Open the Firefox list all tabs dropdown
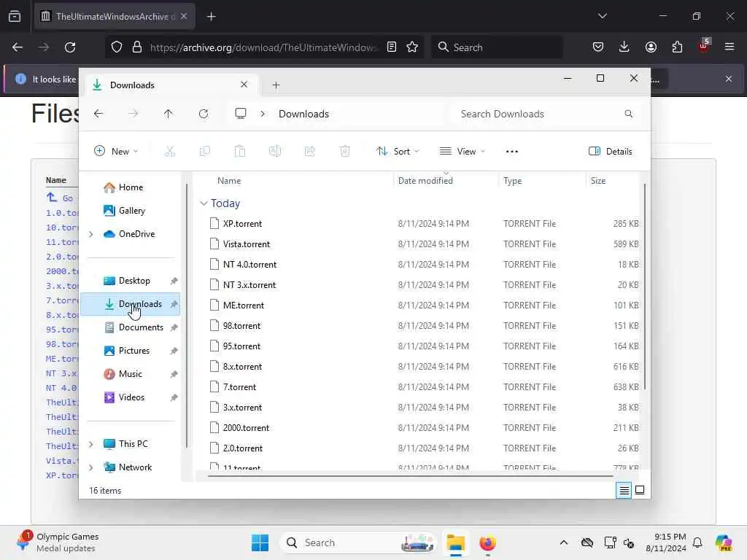 (602, 16)
